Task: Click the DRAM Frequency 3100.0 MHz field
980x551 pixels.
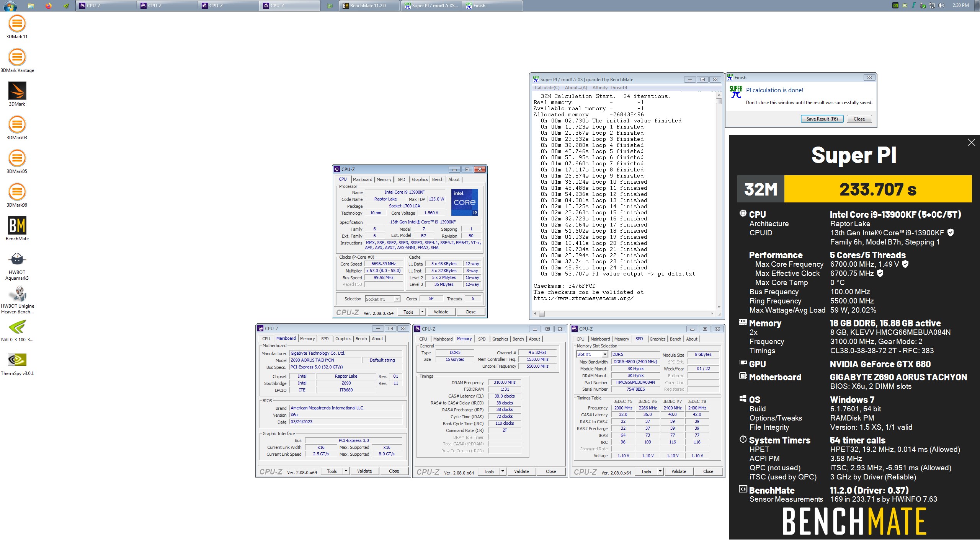Action: pos(504,382)
